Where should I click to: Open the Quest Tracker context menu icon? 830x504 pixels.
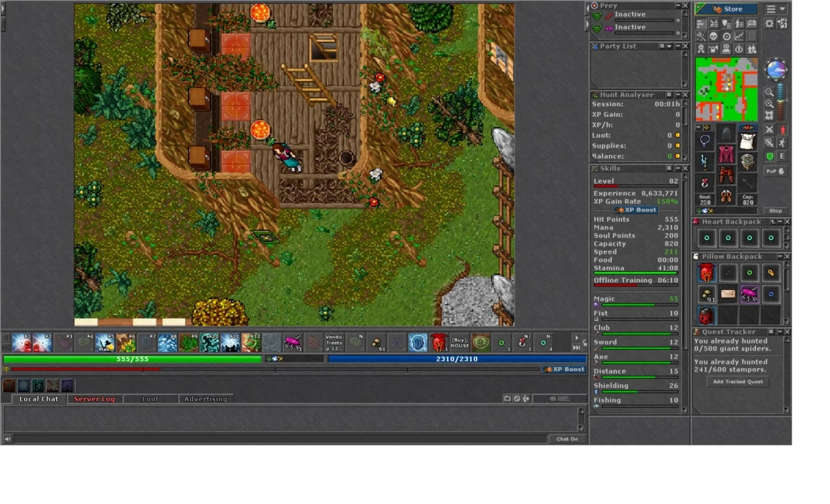point(771,332)
